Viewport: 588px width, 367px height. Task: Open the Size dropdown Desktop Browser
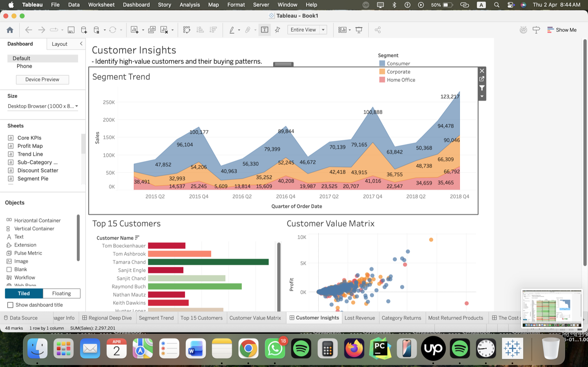[43, 106]
